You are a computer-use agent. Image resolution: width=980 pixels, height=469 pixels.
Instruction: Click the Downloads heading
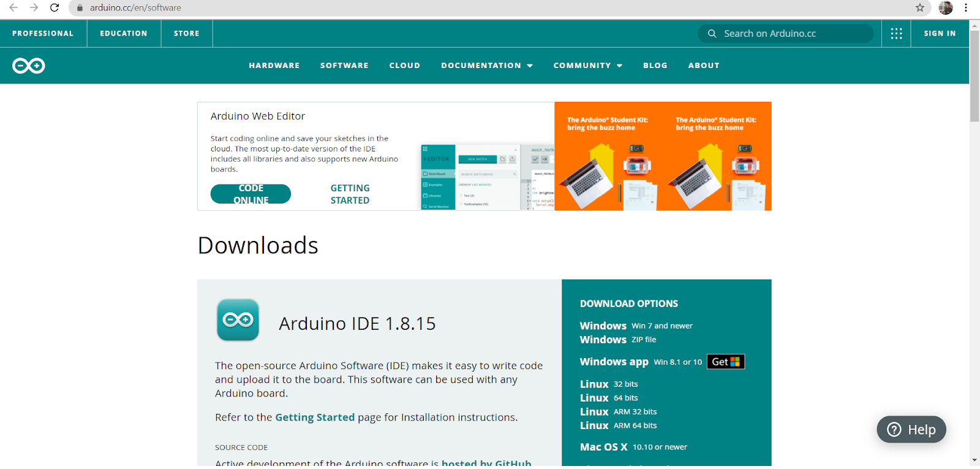pos(258,245)
